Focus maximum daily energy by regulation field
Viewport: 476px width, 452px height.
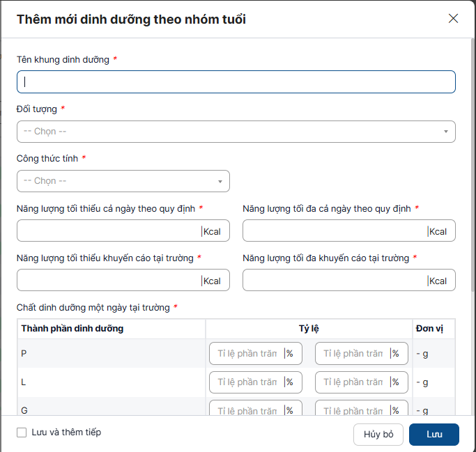(335, 231)
